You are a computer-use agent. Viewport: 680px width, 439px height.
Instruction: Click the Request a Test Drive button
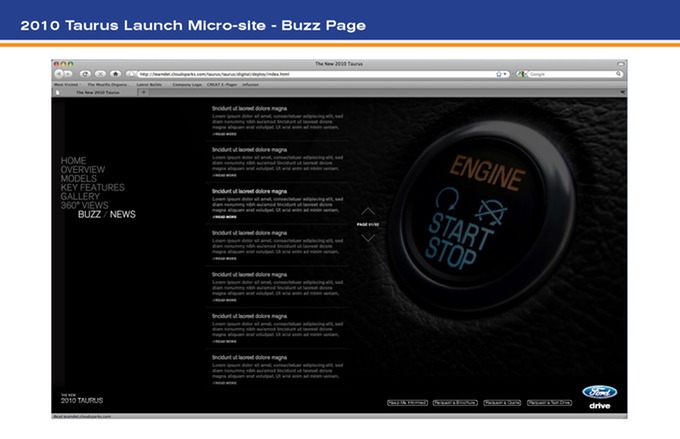[549, 403]
